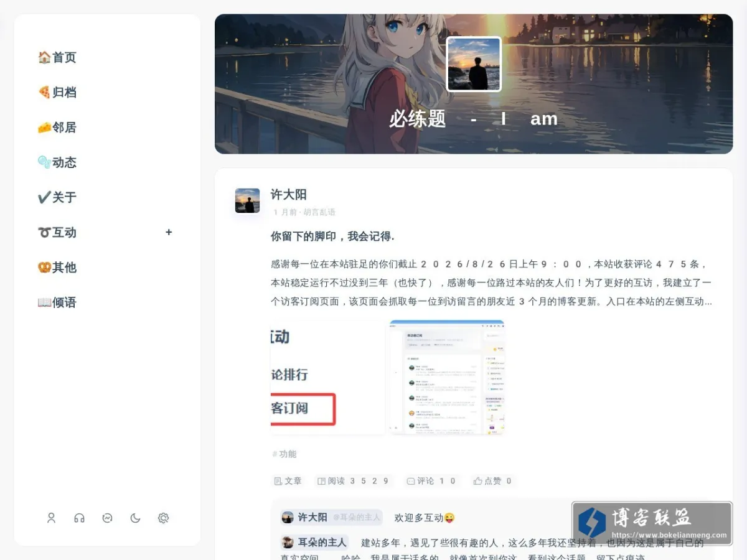The width and height of the screenshot is (747, 560).
Task: Open the post title 你留下的脚印,我会记得.
Action: pyautogui.click(x=332, y=236)
